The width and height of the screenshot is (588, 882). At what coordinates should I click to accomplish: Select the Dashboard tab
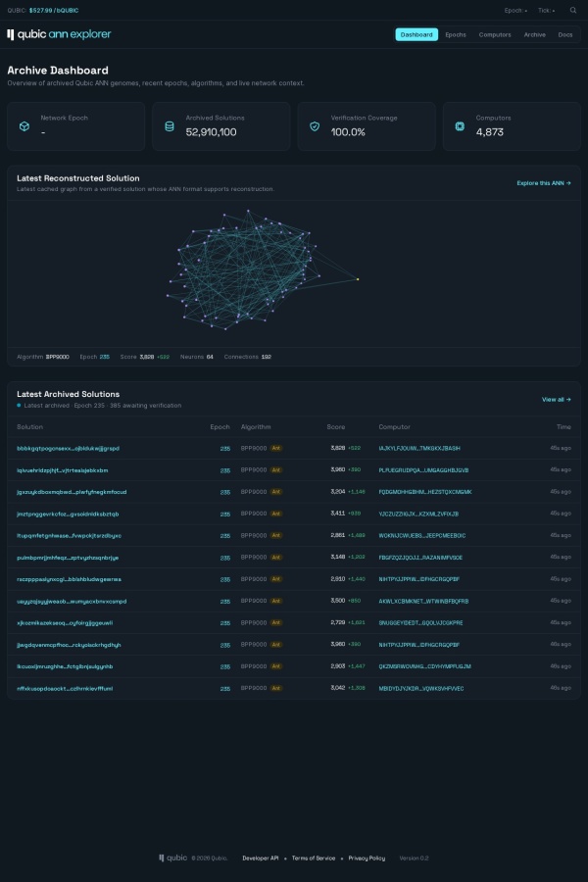416,35
